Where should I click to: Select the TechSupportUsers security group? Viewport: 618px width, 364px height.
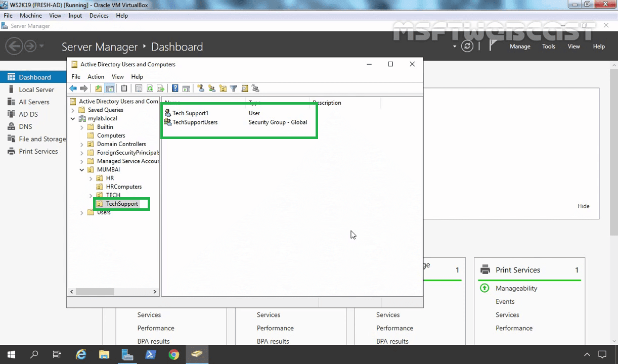[x=194, y=122]
